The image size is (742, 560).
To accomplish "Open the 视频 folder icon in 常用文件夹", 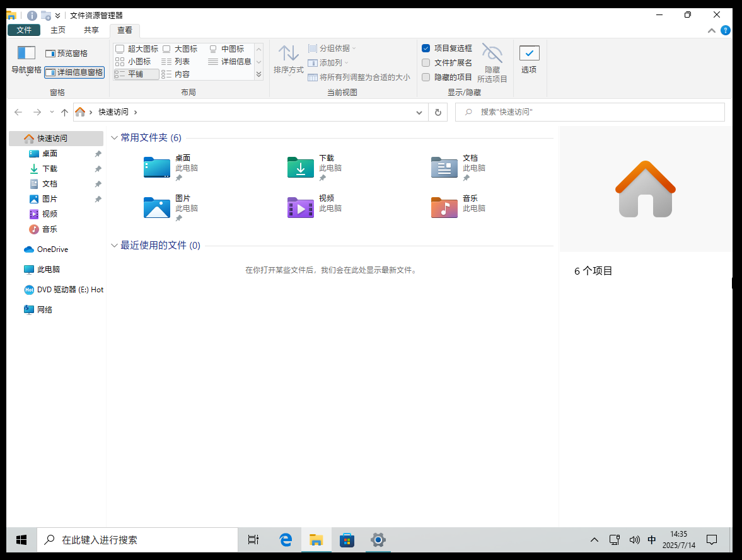I will (301, 208).
